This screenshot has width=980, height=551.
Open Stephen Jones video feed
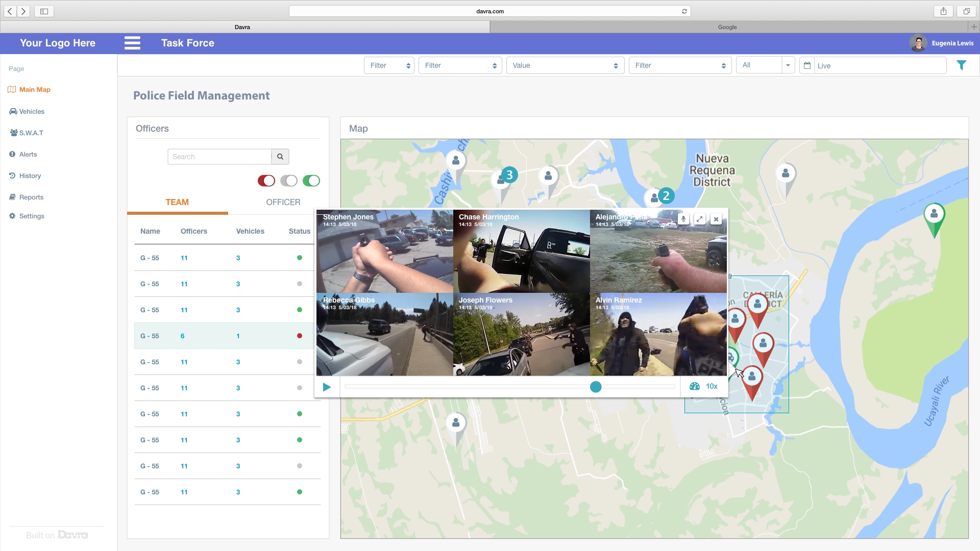pos(384,251)
